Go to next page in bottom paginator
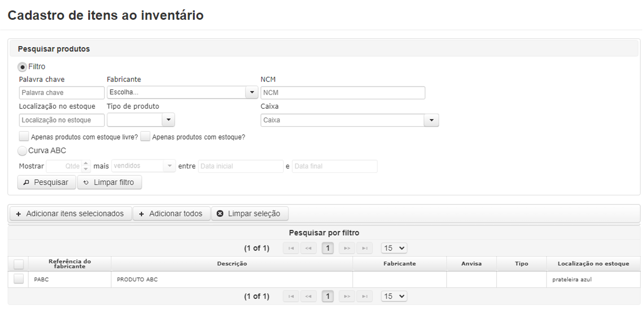This screenshot has height=312, width=644. click(x=347, y=296)
